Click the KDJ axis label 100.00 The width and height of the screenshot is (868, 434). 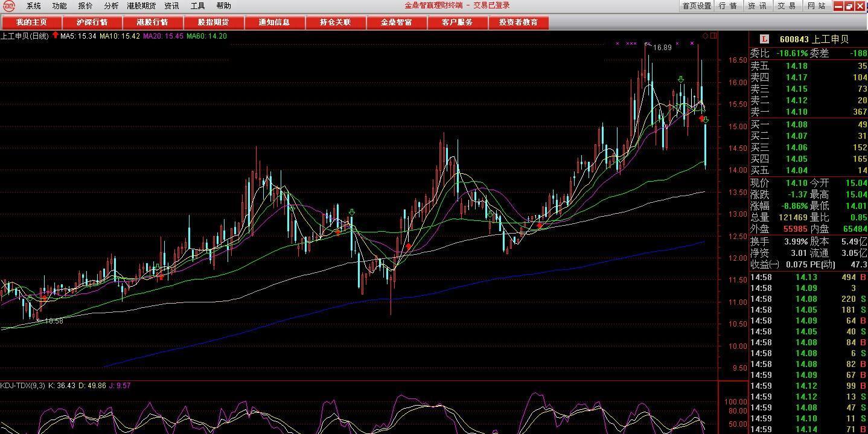pyautogui.click(x=736, y=401)
